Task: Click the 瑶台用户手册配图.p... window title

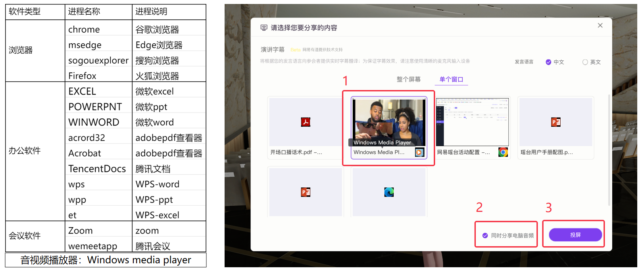Action: coord(546,152)
